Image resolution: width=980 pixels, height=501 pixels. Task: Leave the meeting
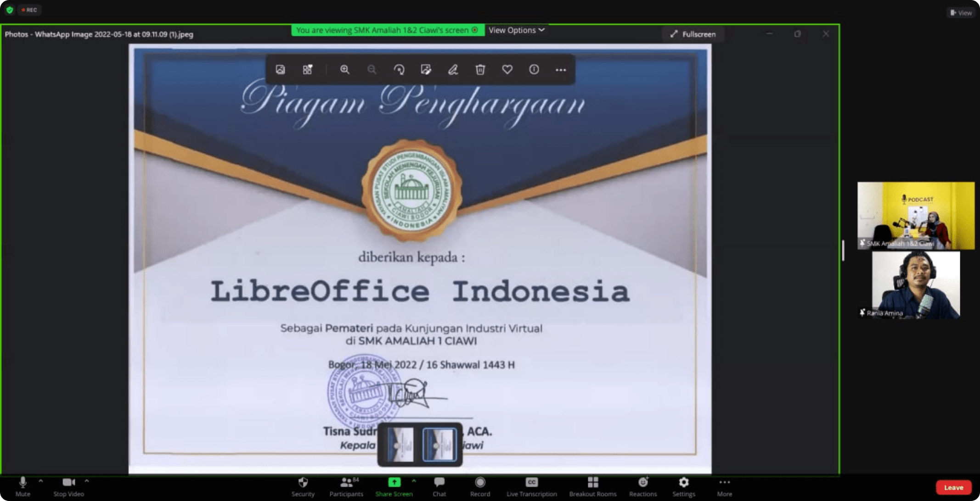pyautogui.click(x=953, y=488)
